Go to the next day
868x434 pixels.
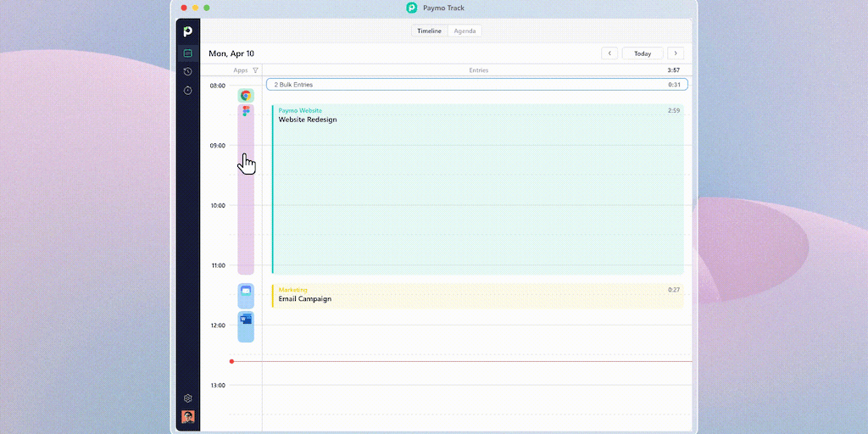click(676, 53)
